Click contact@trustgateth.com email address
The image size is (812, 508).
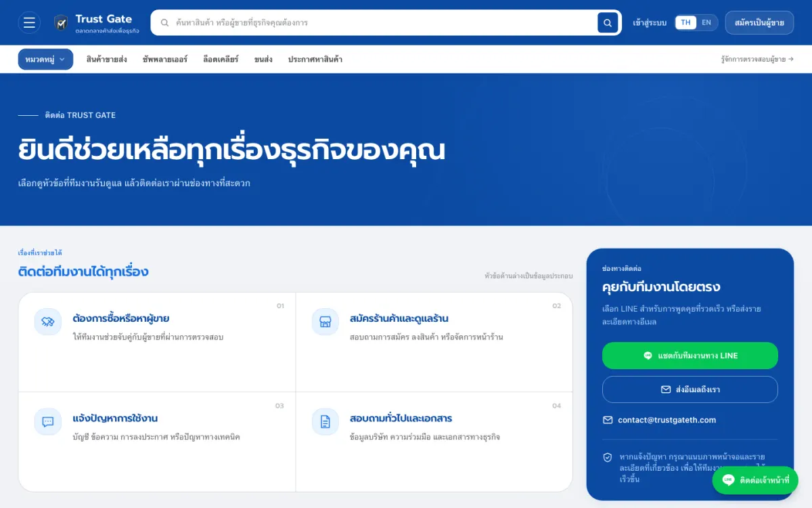pyautogui.click(x=667, y=420)
